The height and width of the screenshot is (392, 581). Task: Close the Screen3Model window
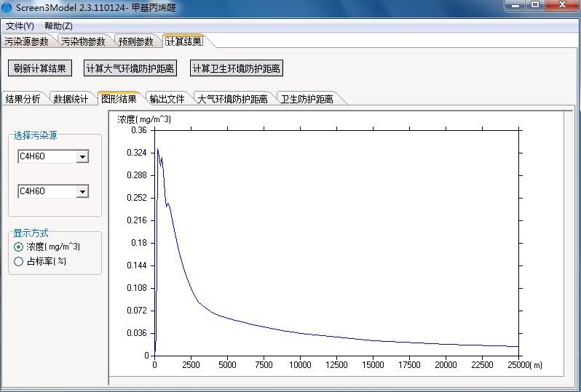[562, 5]
